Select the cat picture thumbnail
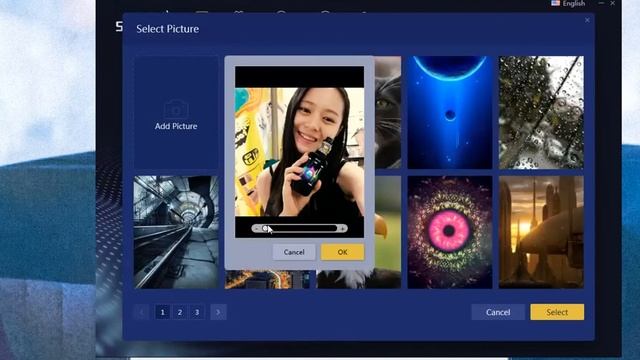Viewport: 640px width, 360px height. 388,113
